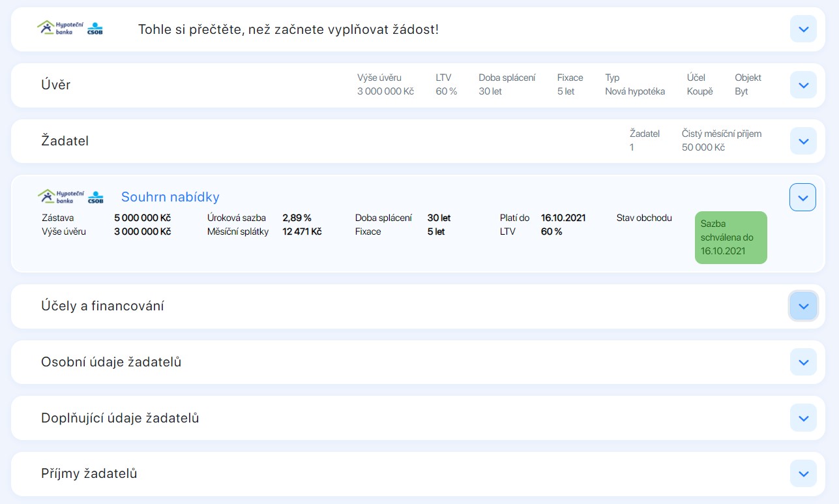Expand the Osobní údaje žadatelů chevron
839x504 pixels.
(802, 362)
